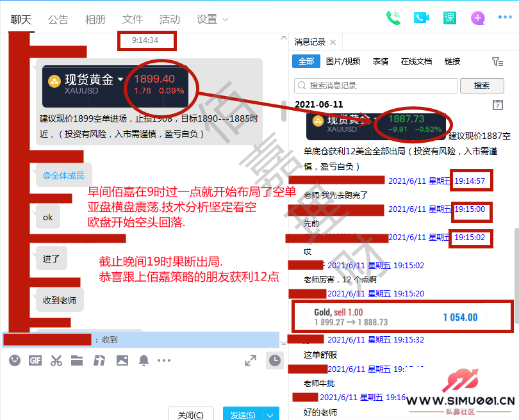
Task: Click the '这单舒服' message
Action: (x=320, y=355)
